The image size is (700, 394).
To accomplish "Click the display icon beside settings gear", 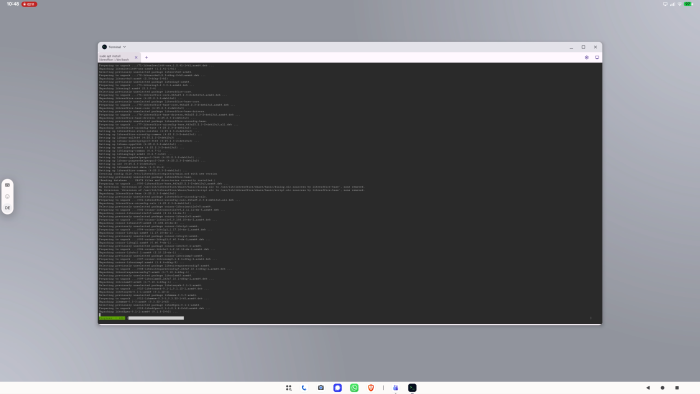I will 597,57.
